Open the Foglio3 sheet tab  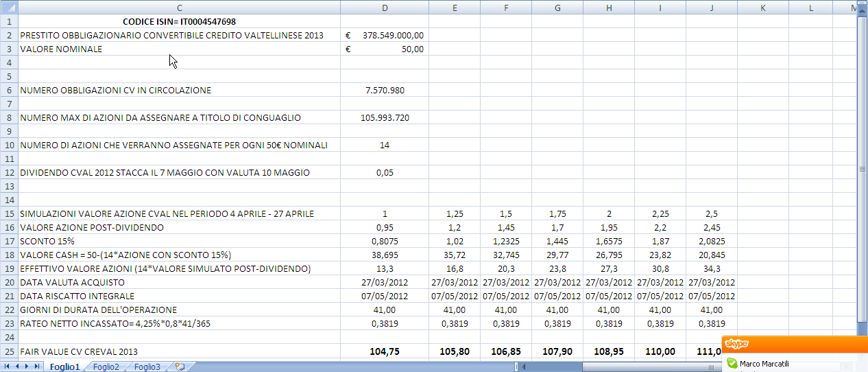147,367
